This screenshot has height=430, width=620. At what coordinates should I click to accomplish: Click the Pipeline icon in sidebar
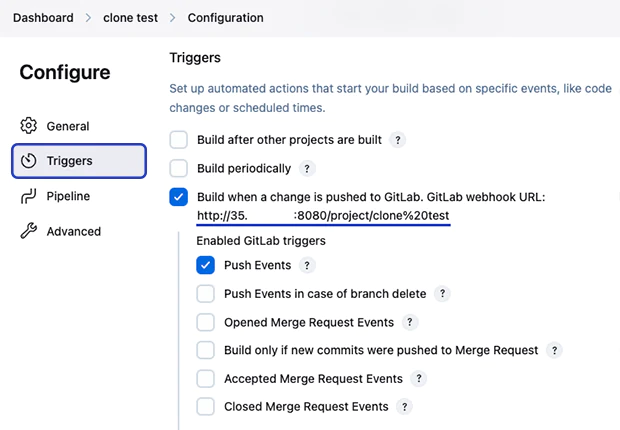click(x=28, y=196)
